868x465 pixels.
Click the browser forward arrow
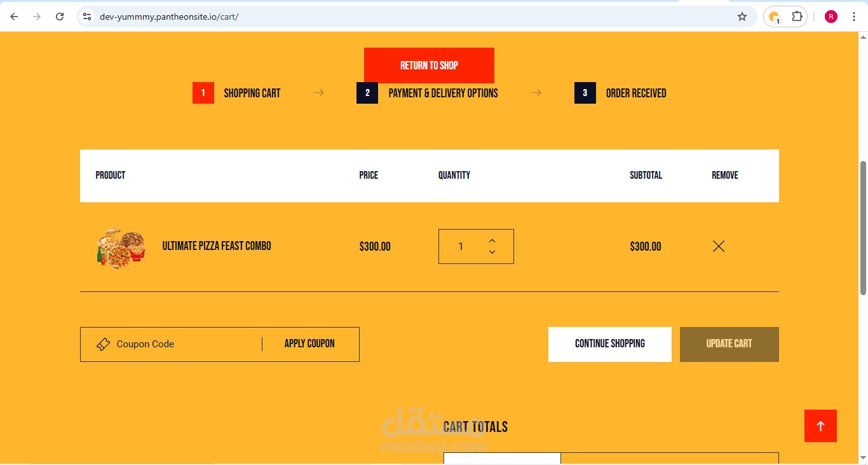pos(37,17)
